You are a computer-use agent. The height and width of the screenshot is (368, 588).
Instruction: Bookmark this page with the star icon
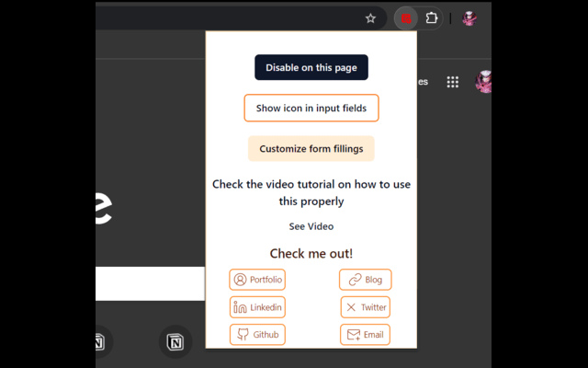point(370,18)
